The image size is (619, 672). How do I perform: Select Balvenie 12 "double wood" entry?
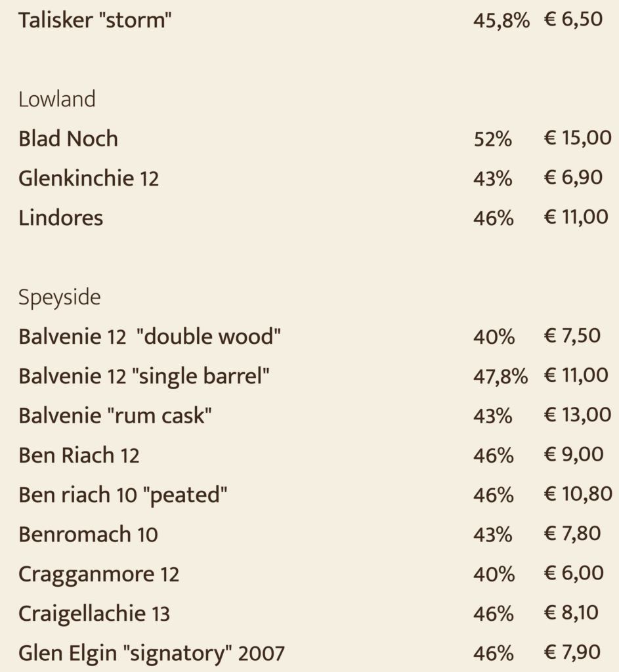click(x=149, y=337)
